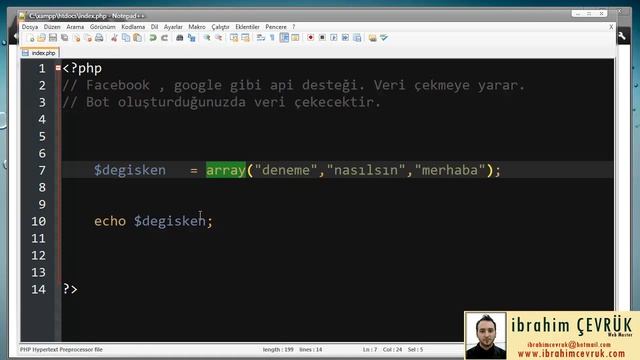This screenshot has height=360, width=640.
Task: Start macro recording with the red dot
Action: click(311, 38)
